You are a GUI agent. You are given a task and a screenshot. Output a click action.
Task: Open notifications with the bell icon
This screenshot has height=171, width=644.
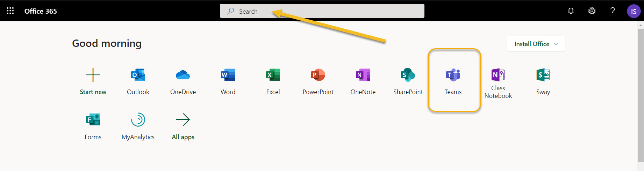coord(571,11)
